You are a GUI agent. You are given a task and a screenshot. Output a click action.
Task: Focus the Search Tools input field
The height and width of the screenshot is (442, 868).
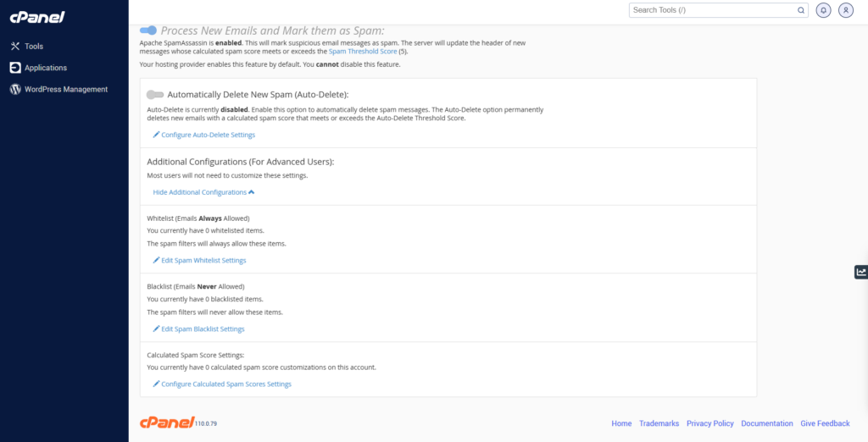(712, 10)
